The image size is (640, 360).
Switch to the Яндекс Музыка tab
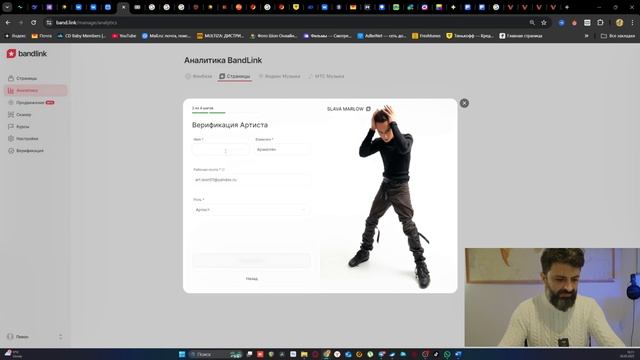(279, 76)
